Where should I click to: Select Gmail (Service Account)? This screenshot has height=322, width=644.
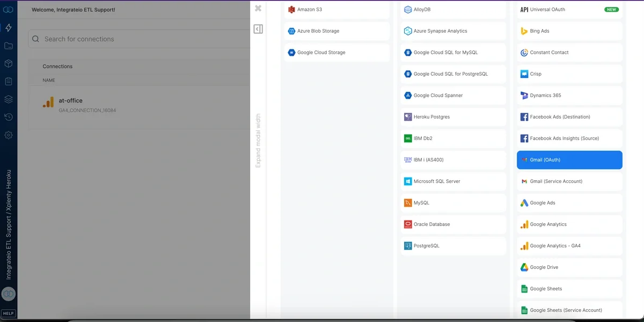pyautogui.click(x=569, y=181)
